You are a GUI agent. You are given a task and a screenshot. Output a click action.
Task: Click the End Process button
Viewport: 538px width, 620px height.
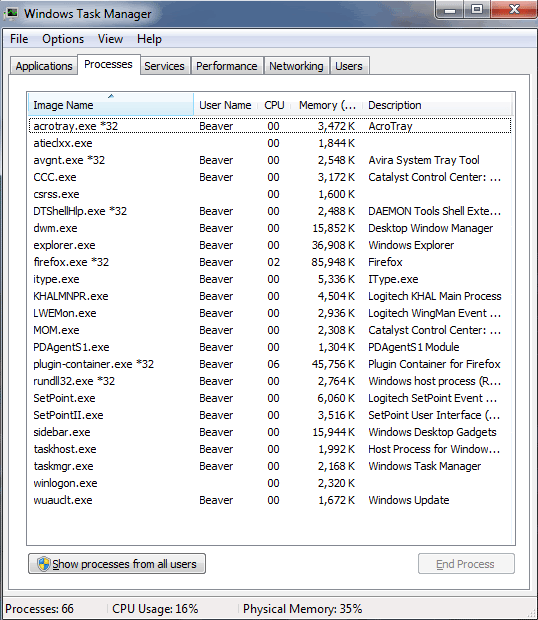click(x=466, y=564)
